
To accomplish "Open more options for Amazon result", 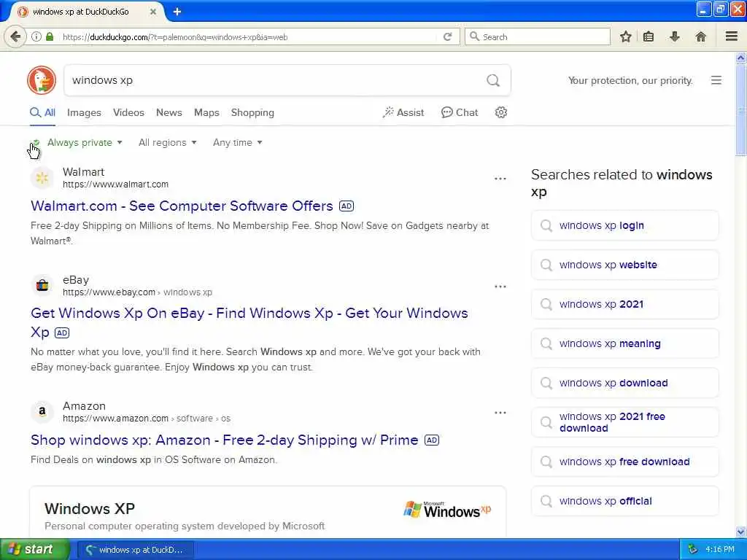I will pos(500,413).
